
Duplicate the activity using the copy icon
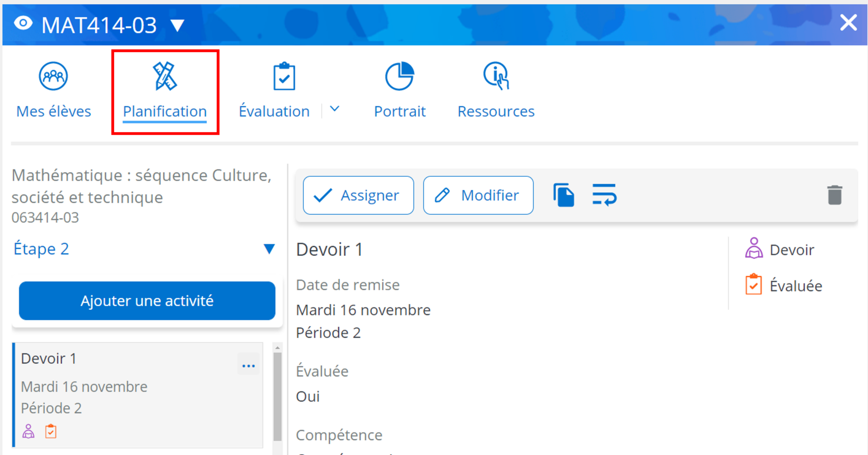pos(564,195)
